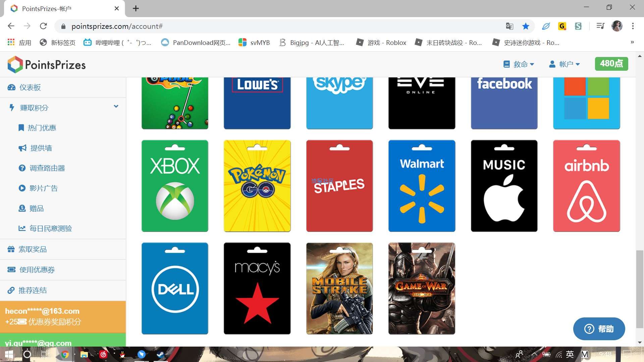Open the Facebook gift card
The image size is (644, 362).
click(x=504, y=103)
